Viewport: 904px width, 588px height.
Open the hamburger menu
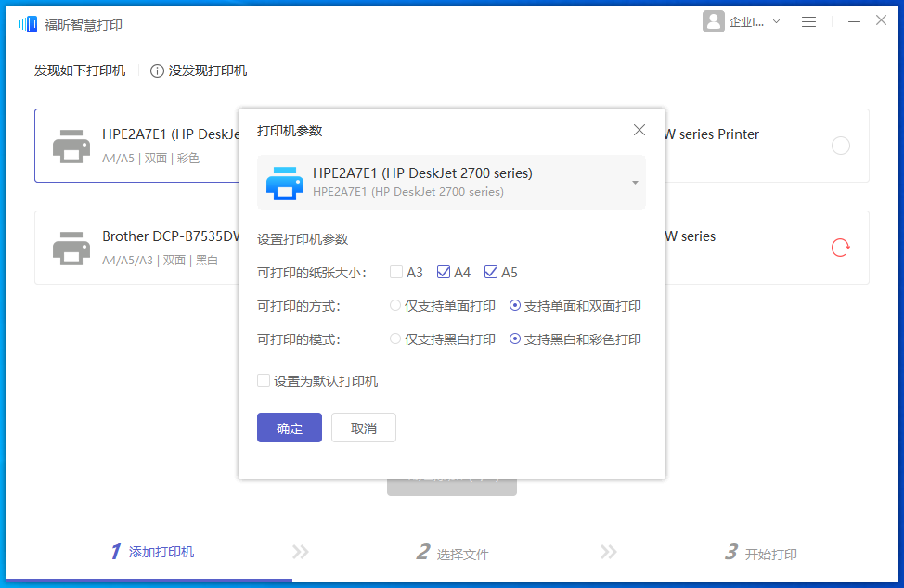(x=808, y=21)
